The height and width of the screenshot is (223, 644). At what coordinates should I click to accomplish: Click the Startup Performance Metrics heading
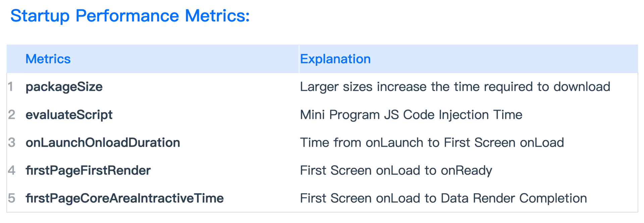pyautogui.click(x=130, y=16)
